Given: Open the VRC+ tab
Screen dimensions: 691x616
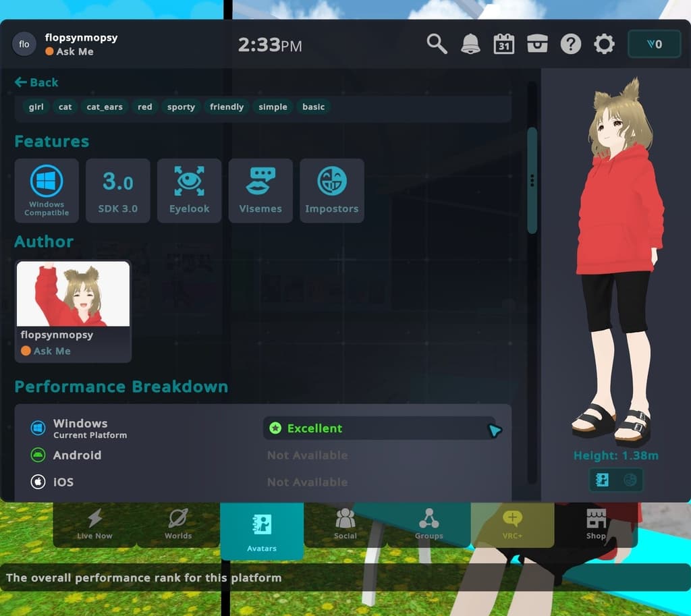Looking at the screenshot, I should click(513, 524).
